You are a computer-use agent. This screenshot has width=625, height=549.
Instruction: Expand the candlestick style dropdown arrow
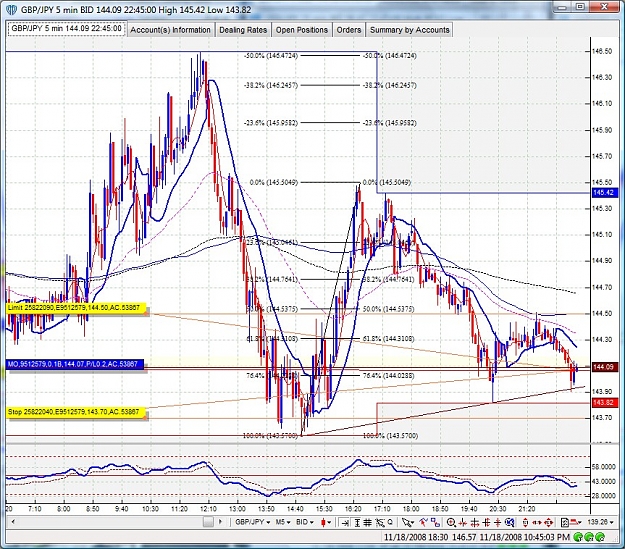tap(329, 523)
